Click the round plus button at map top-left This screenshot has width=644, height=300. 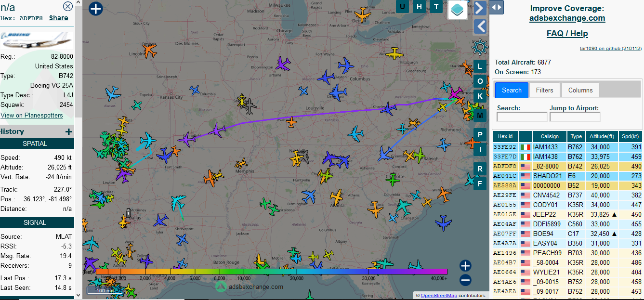click(96, 9)
